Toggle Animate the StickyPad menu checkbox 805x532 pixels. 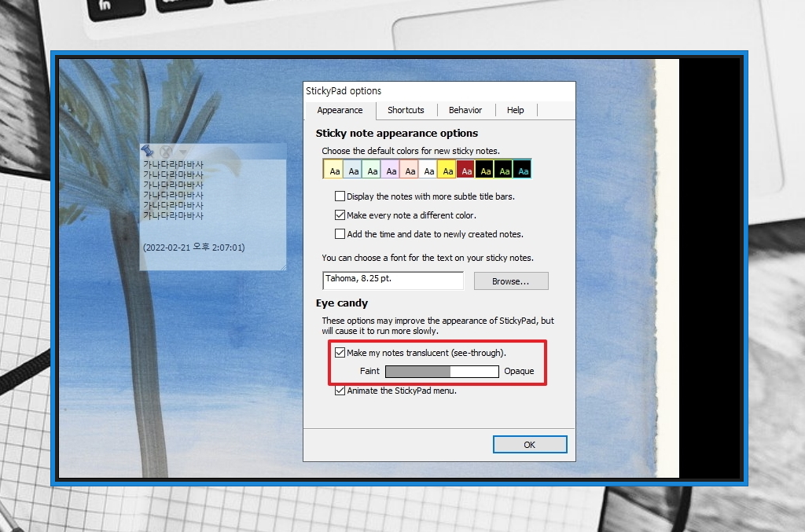coord(340,391)
